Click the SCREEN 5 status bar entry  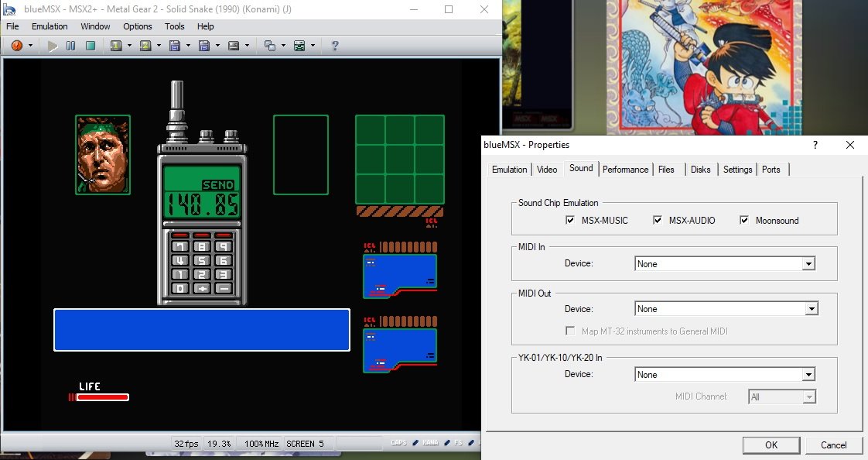[x=305, y=444]
